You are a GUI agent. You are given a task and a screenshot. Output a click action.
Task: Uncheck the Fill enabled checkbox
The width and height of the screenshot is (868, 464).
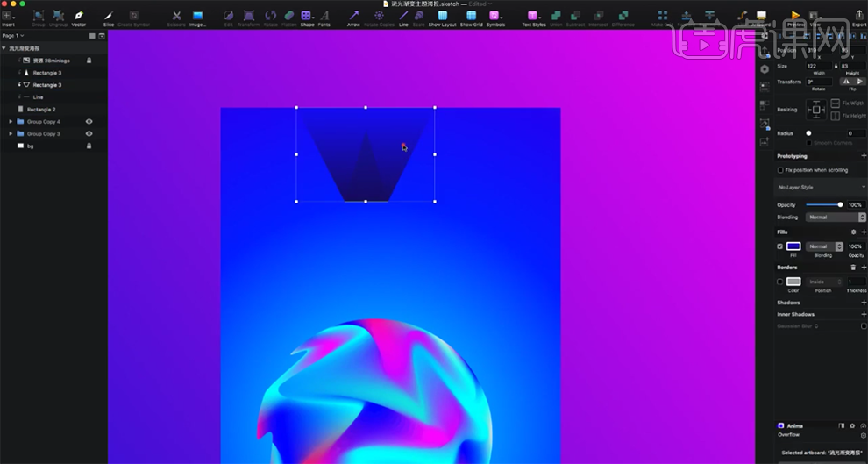click(x=780, y=246)
